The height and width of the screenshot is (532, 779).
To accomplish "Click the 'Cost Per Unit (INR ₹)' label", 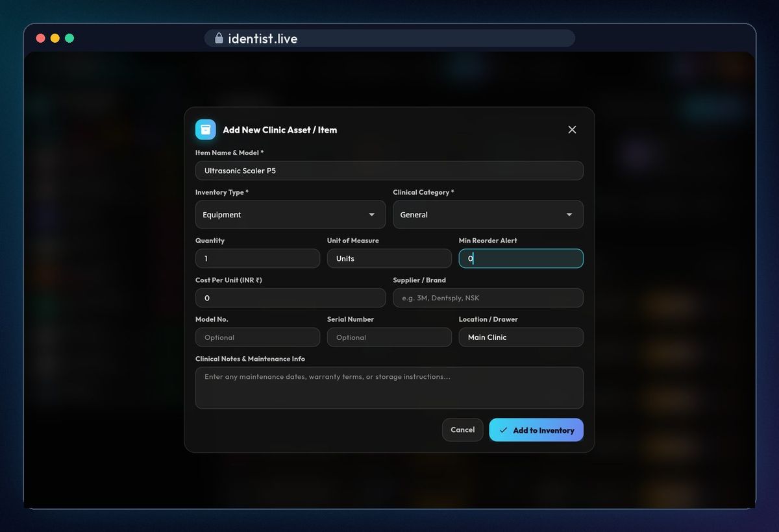I will click(x=229, y=280).
